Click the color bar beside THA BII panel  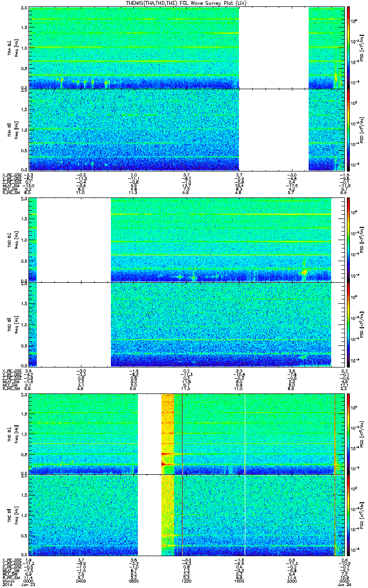(x=348, y=129)
